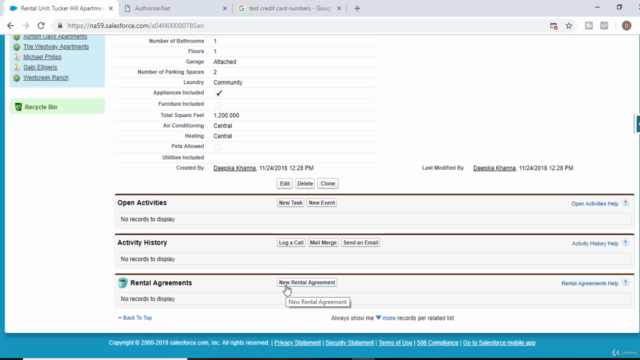Click the Clone button
Viewport: 640px width, 360px height.
328,184
